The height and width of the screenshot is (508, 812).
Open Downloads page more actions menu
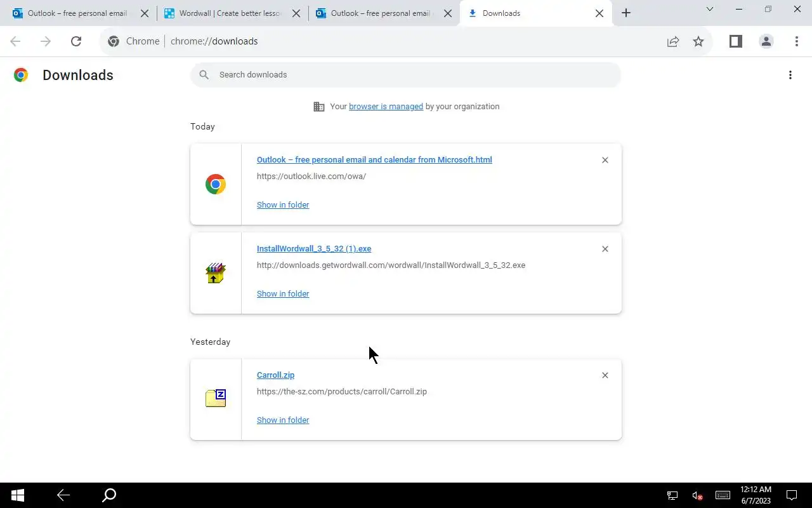pyautogui.click(x=790, y=75)
